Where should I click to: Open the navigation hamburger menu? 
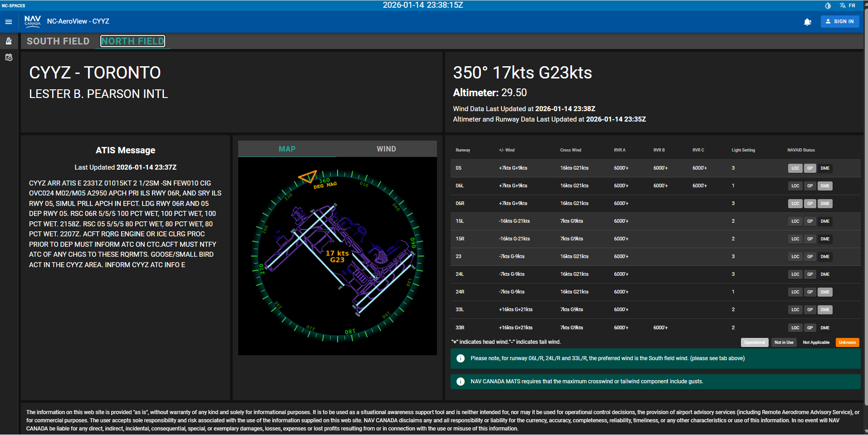(x=8, y=21)
